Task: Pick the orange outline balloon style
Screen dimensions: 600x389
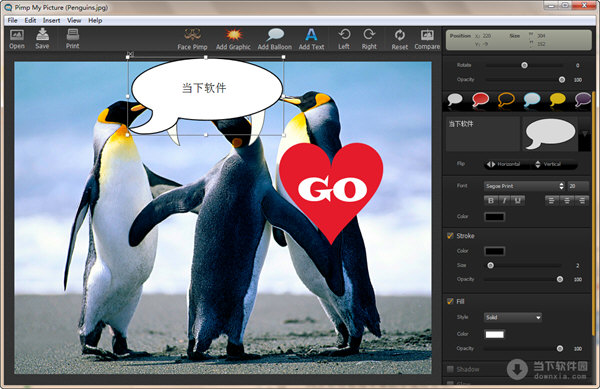Action: click(506, 100)
